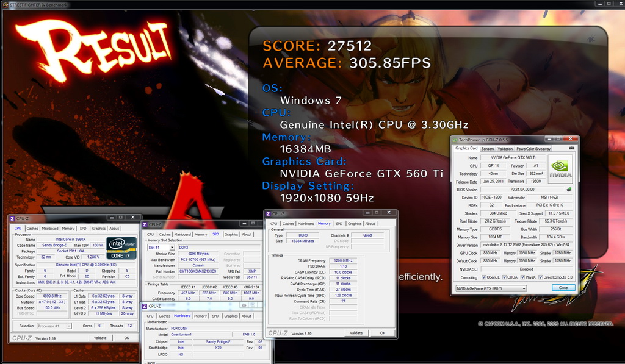Click the Part Number field CMT16GX3M4X2133C9

pyautogui.click(x=198, y=271)
